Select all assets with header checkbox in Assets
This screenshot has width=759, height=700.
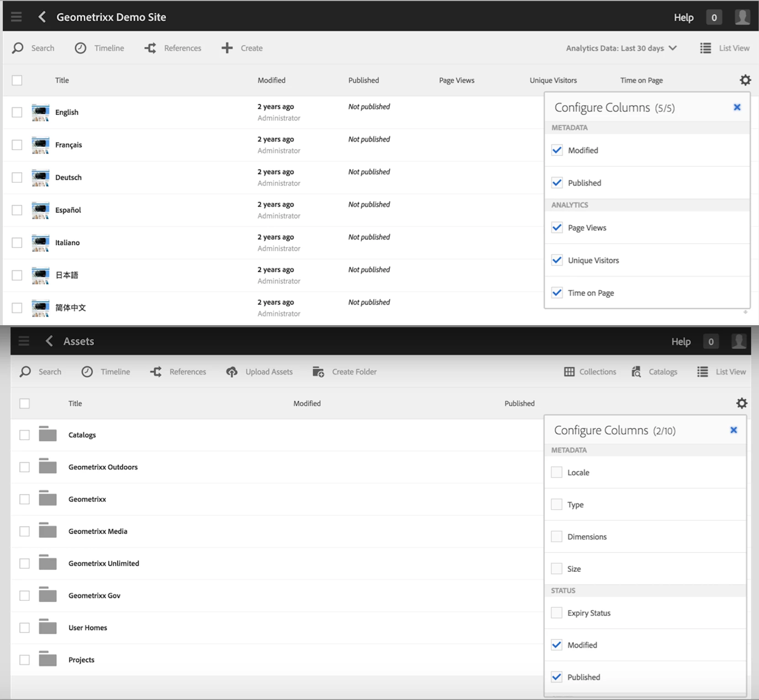pos(25,403)
